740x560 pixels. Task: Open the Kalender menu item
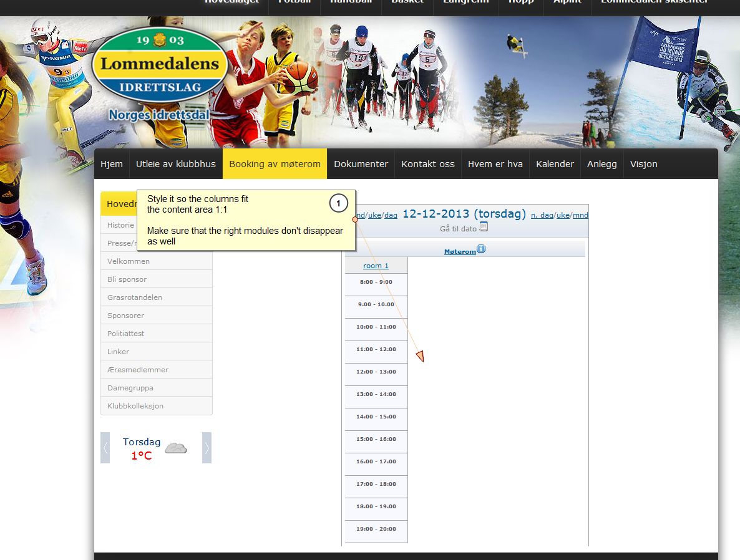click(555, 164)
